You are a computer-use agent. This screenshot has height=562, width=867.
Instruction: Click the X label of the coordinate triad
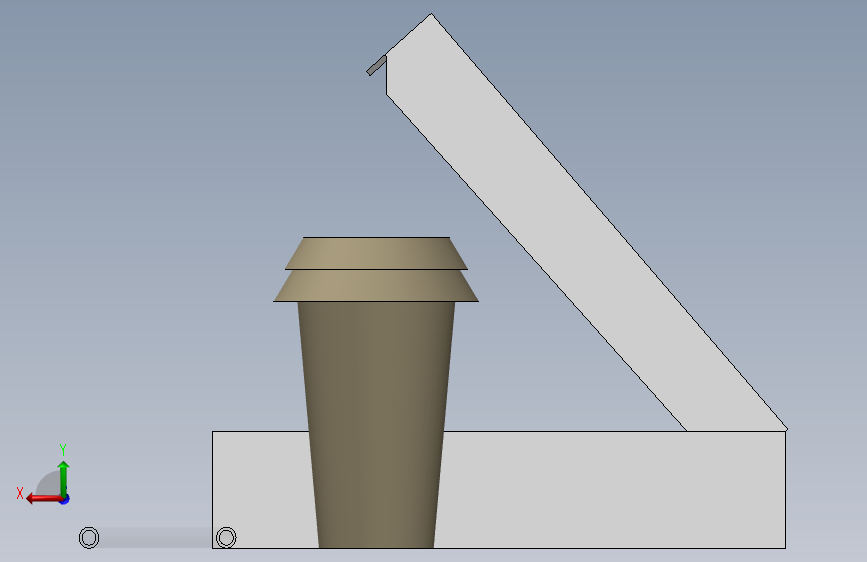click(x=20, y=493)
